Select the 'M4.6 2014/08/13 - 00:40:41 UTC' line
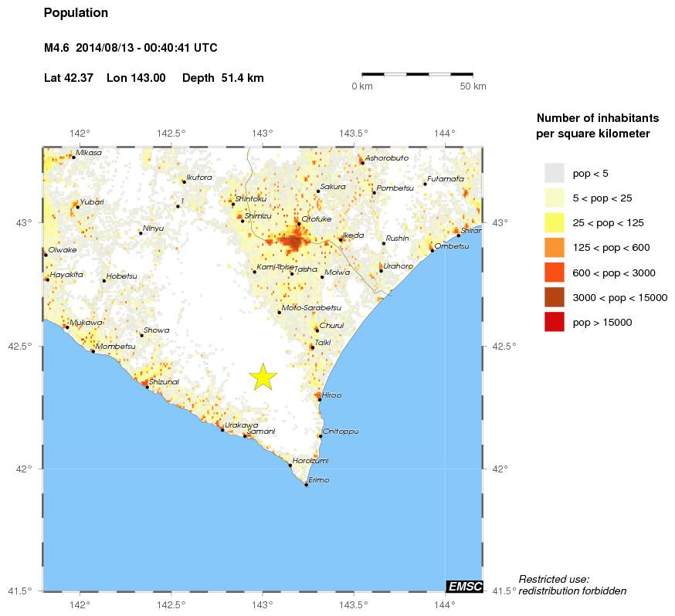 click(131, 47)
